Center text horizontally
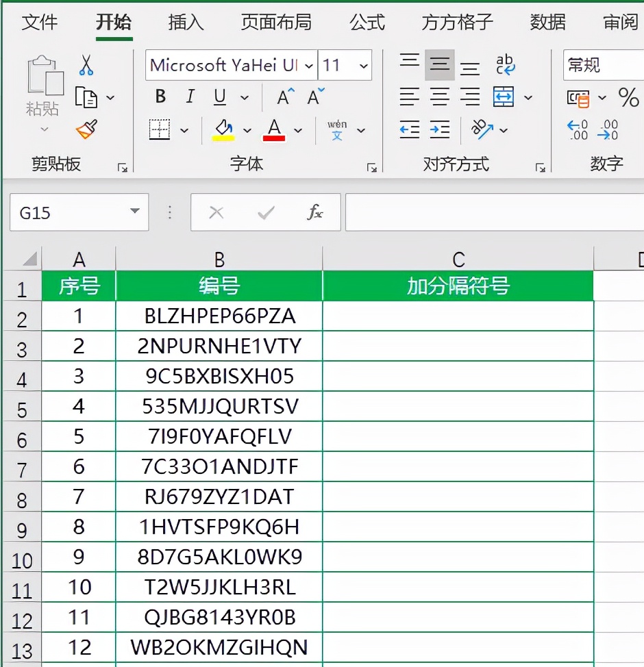Screen dimensions: 644x667 (x=440, y=97)
